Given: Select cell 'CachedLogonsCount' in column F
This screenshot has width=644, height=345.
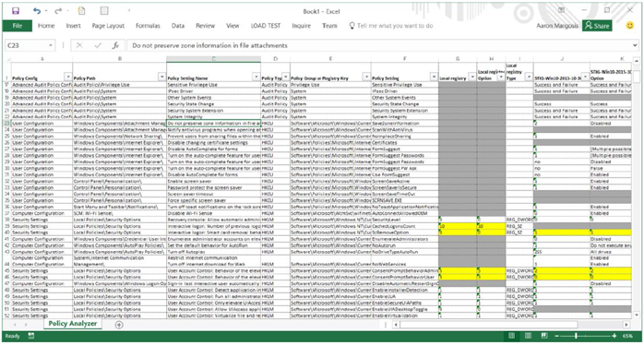Looking at the screenshot, I should 405,226.
